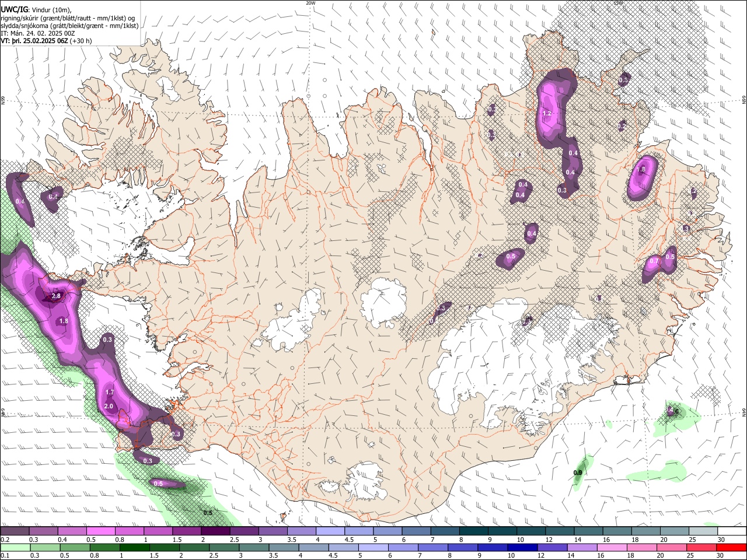Select the 0.7 value label in the east
The width and height of the screenshot is (747, 560).
point(654,261)
